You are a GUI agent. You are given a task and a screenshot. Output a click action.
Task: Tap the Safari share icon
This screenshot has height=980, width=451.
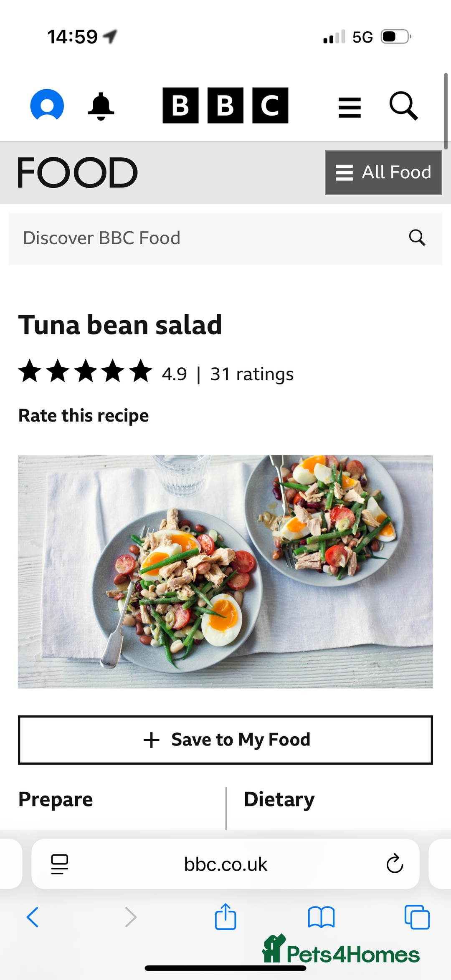tap(225, 917)
